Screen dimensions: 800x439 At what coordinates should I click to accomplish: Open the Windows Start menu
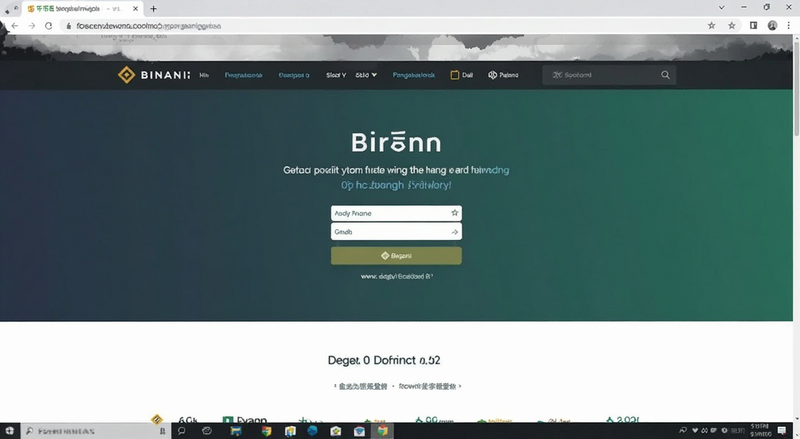click(x=9, y=431)
